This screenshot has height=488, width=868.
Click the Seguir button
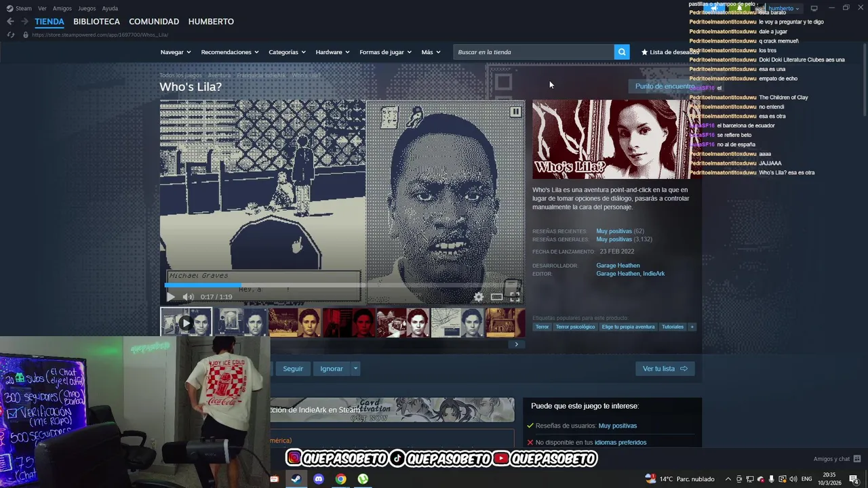[x=293, y=369]
